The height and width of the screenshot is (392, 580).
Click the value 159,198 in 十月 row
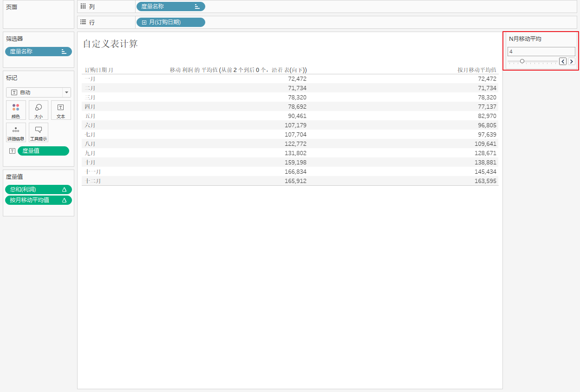point(295,163)
